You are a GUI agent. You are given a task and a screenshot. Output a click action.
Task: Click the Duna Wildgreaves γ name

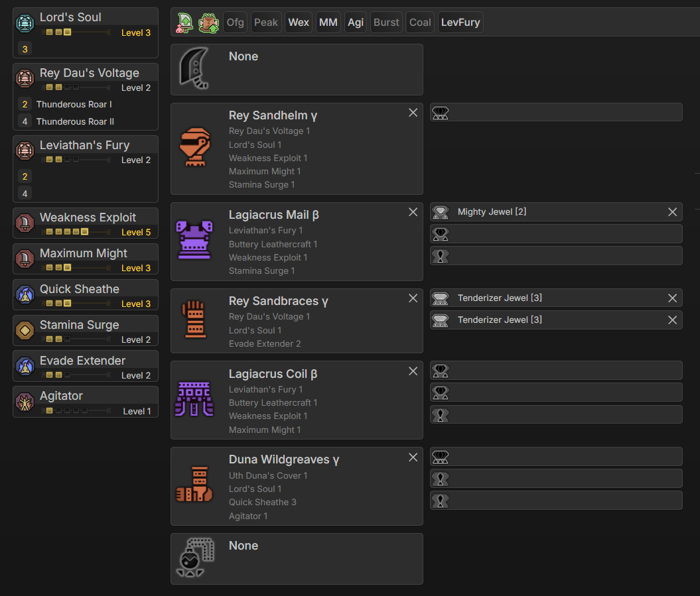tap(284, 459)
